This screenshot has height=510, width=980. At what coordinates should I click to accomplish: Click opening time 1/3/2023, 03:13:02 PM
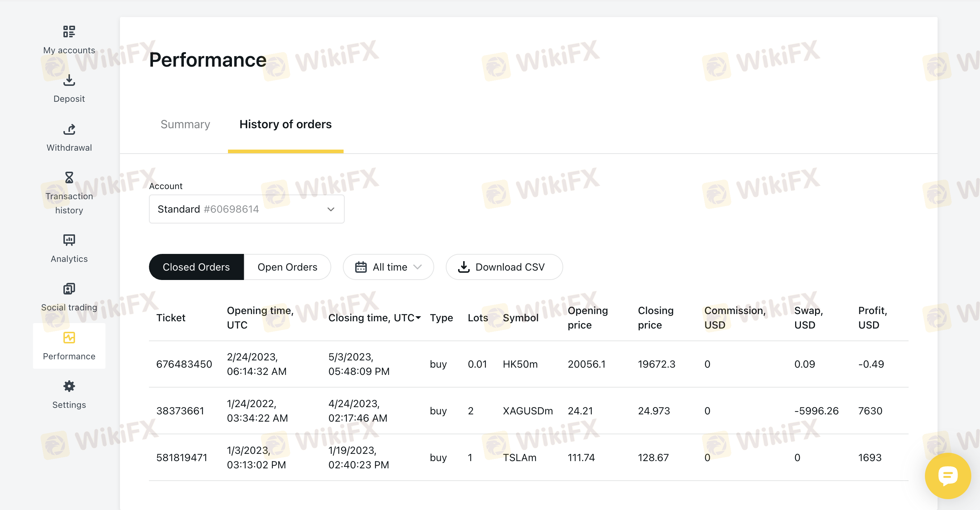click(x=256, y=457)
